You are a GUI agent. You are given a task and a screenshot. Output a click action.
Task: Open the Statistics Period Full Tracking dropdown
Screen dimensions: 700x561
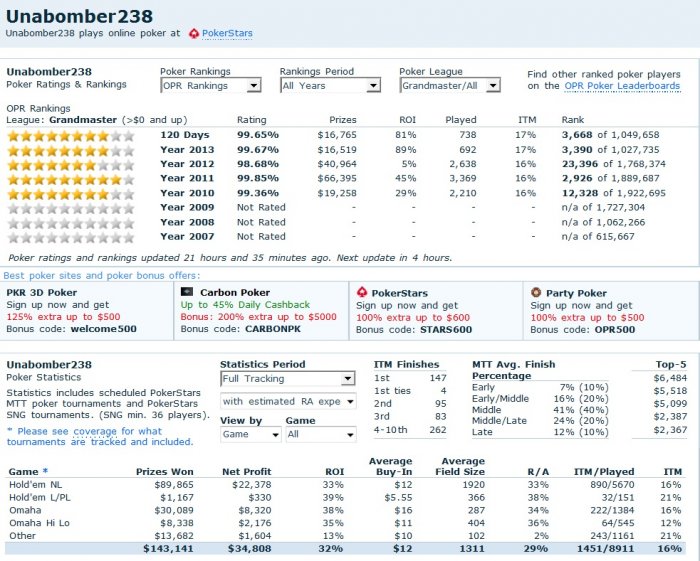pyautogui.click(x=288, y=379)
